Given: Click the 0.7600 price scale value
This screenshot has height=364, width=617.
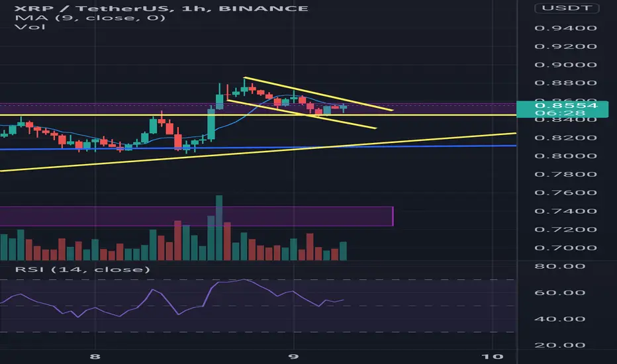Looking at the screenshot, I should pyautogui.click(x=565, y=193).
